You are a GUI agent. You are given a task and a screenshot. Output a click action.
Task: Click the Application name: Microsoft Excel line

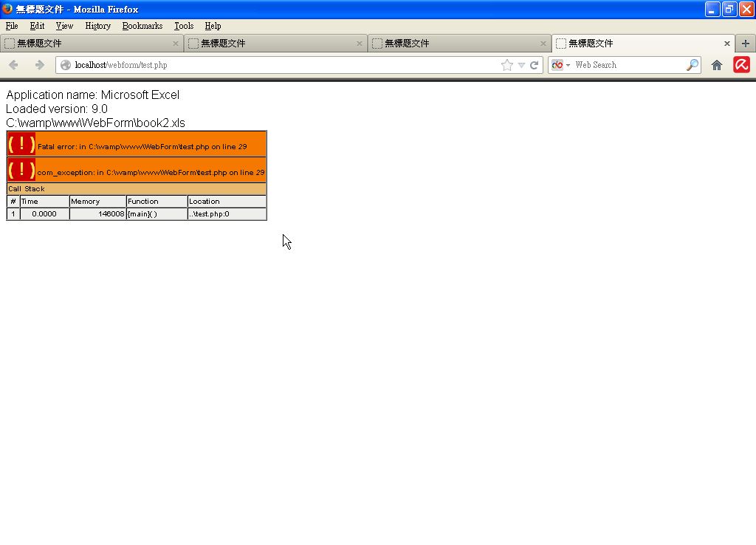pyautogui.click(x=92, y=95)
